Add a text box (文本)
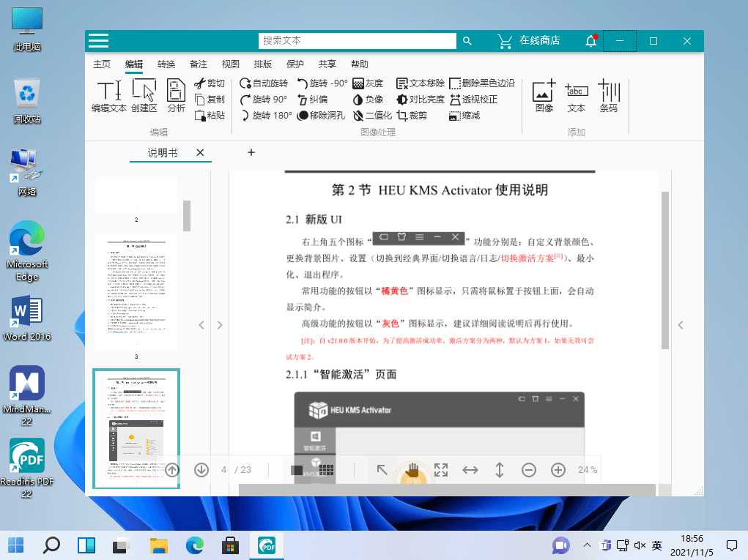Screen dimensions: 748x560 [577, 96]
